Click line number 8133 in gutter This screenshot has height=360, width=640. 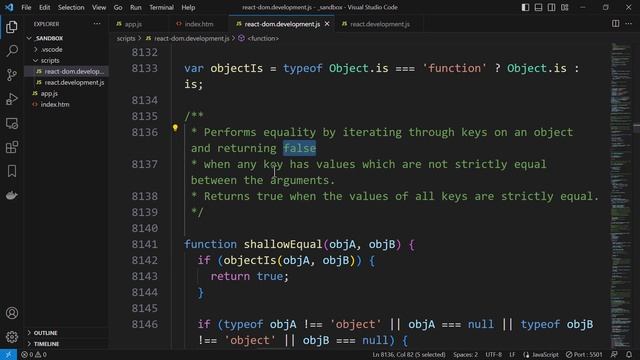tap(144, 68)
